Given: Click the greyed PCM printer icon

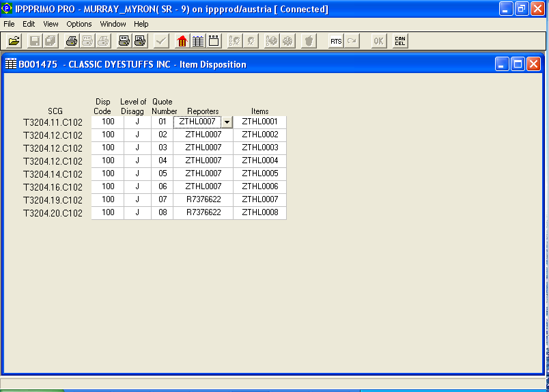Looking at the screenshot, I should coord(87,42).
